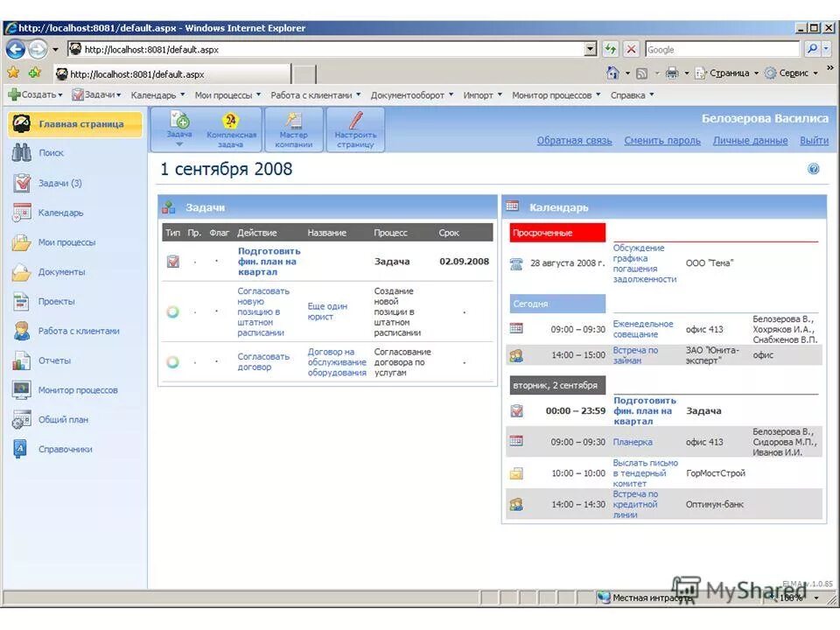Open the Мои процессы dropdown in top menu

[227, 94]
